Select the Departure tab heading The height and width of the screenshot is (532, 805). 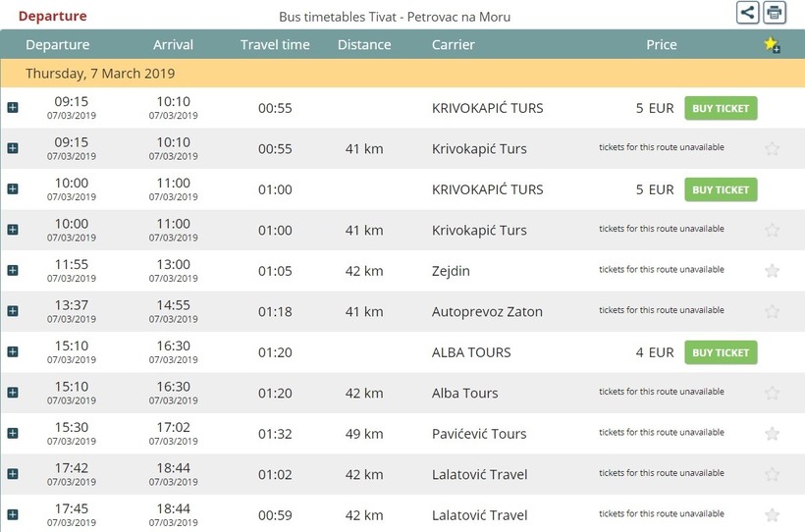(x=52, y=16)
